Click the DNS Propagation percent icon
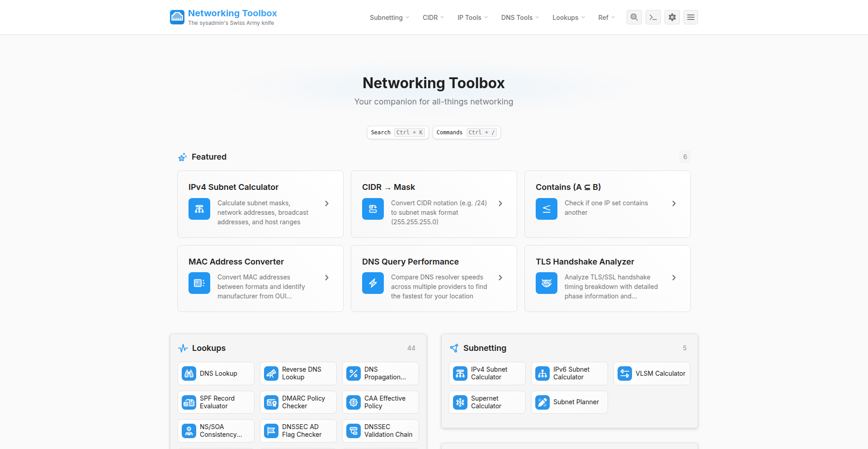 pyautogui.click(x=354, y=373)
